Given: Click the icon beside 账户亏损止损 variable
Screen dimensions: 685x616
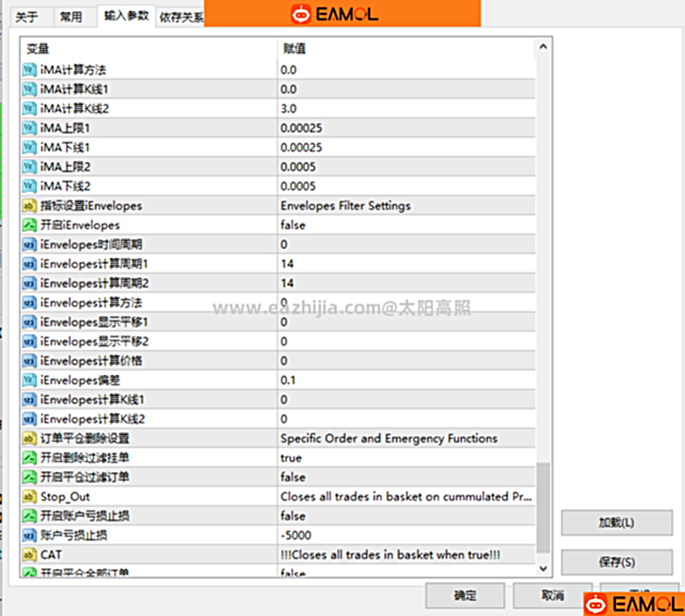Looking at the screenshot, I should [x=28, y=536].
